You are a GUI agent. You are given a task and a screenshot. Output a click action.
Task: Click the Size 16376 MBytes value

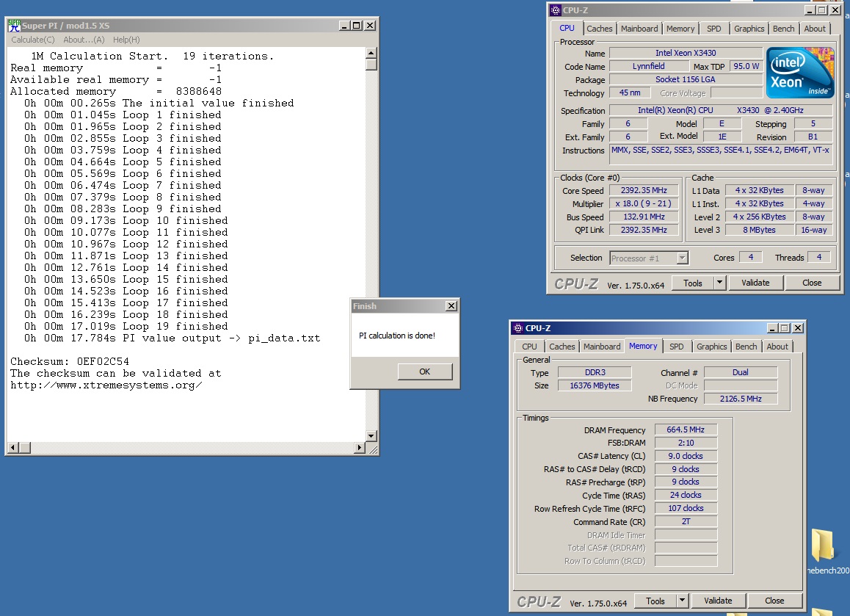coord(595,385)
